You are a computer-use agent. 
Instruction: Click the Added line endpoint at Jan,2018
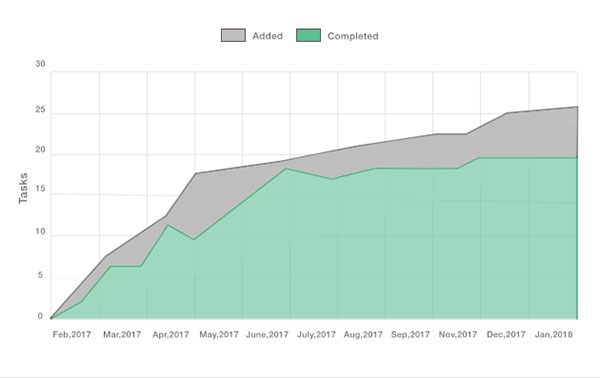(x=577, y=107)
